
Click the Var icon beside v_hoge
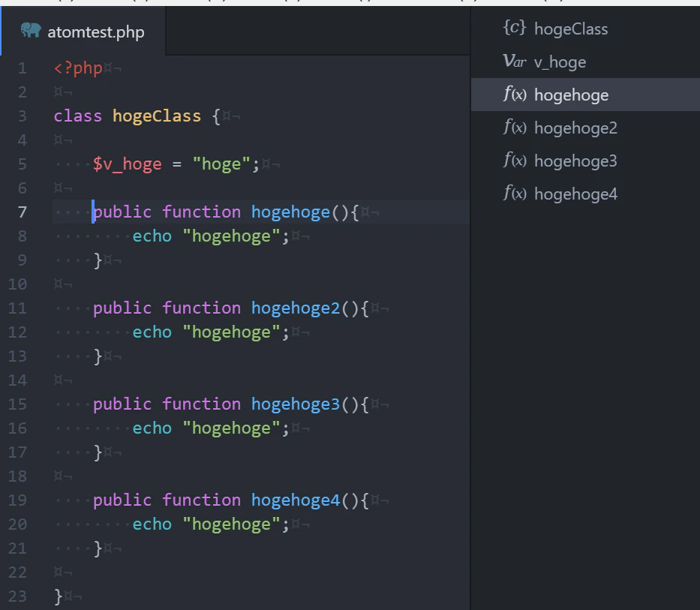tap(514, 62)
